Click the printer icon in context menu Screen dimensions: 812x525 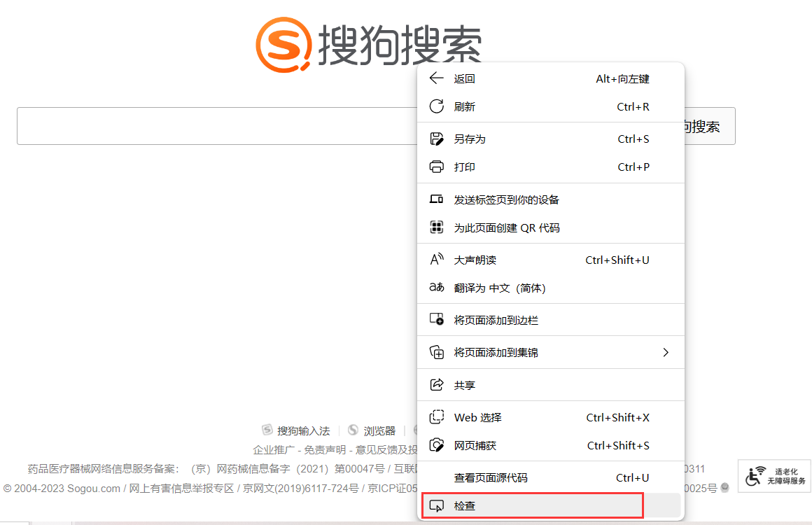coord(437,167)
